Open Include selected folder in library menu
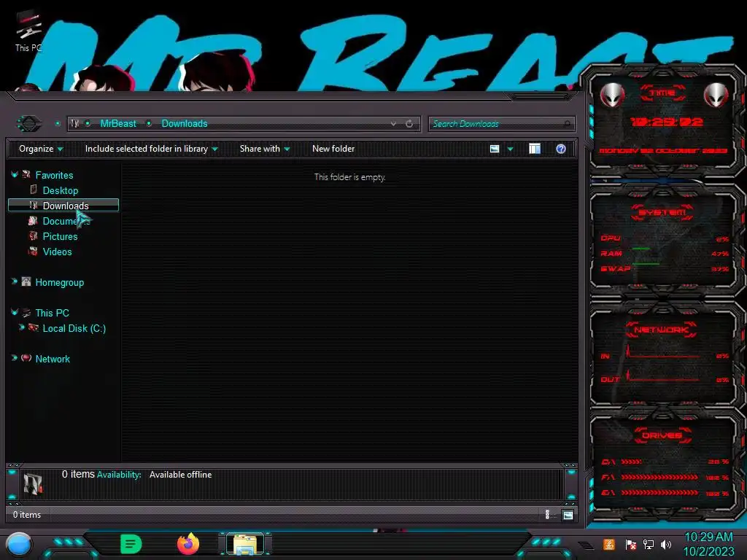This screenshot has width=747, height=560. pos(152,149)
